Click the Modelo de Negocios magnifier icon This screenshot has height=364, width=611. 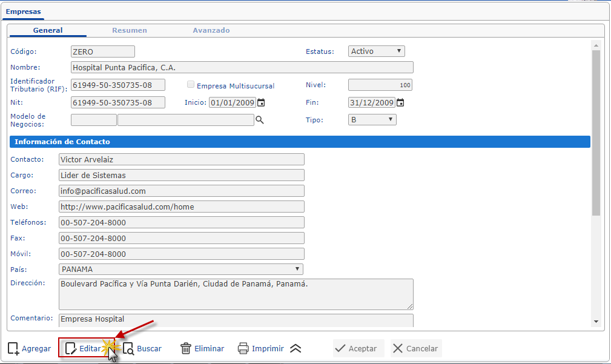[260, 121]
